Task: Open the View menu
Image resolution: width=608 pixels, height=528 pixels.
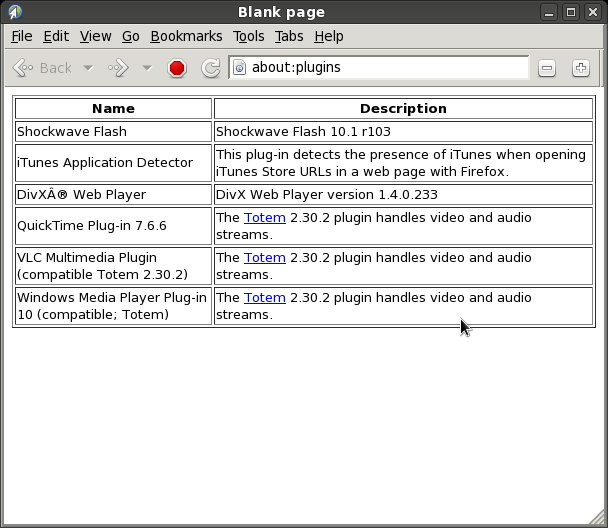Action: [x=95, y=36]
